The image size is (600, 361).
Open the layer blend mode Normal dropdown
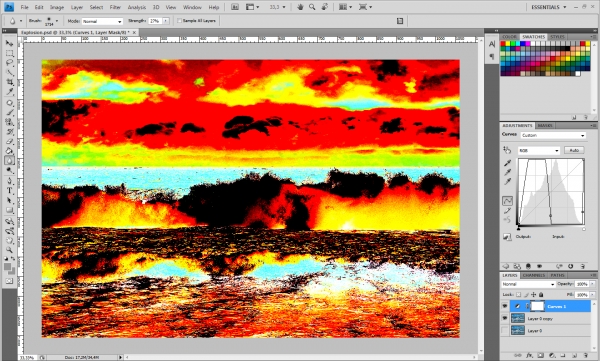pyautogui.click(x=528, y=284)
